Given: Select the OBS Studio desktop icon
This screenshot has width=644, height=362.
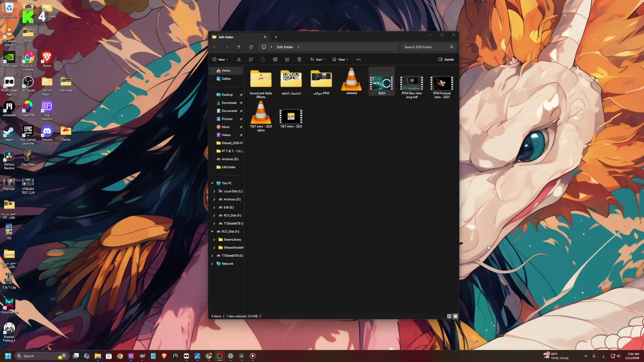Looking at the screenshot, I should tap(28, 84).
